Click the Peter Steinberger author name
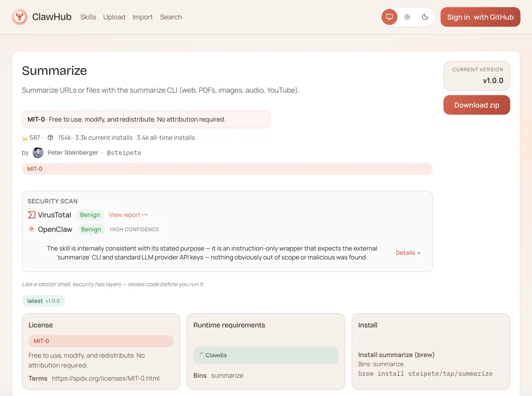The width and height of the screenshot is (532, 396). coord(72,152)
